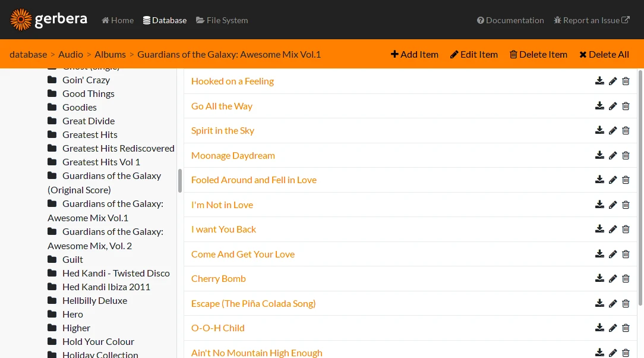Click the Delete All button

[604, 54]
